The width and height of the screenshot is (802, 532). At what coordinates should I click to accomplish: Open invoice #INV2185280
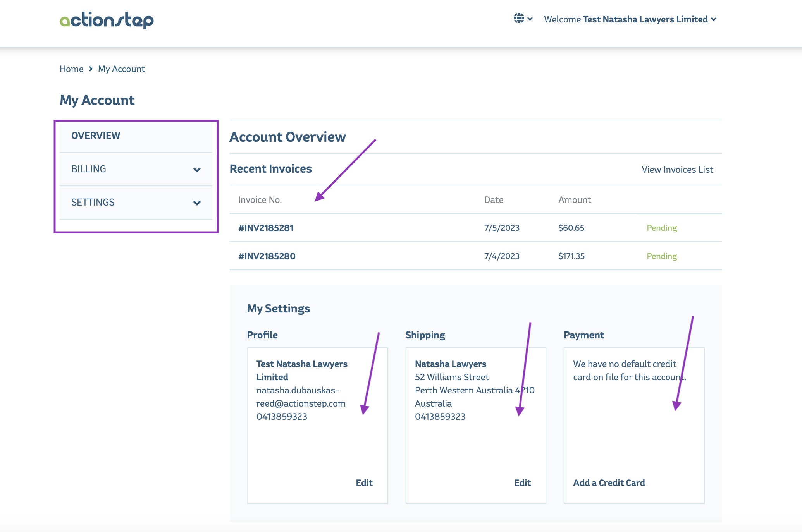tap(267, 256)
